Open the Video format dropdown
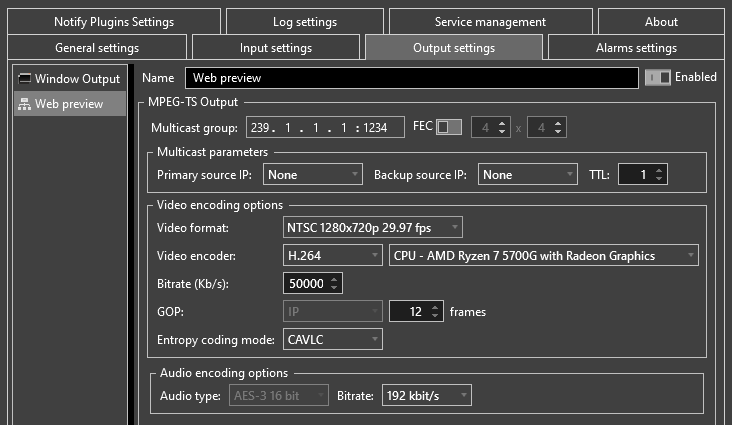 click(x=373, y=227)
